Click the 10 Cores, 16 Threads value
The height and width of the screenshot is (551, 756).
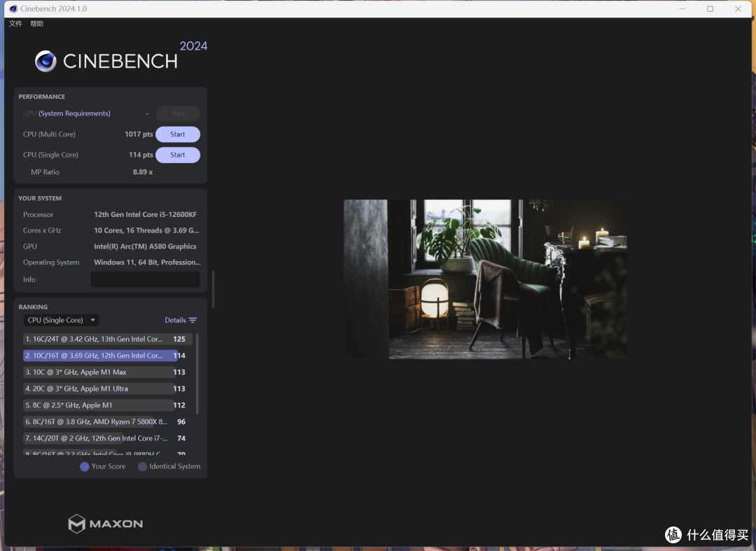(x=146, y=230)
